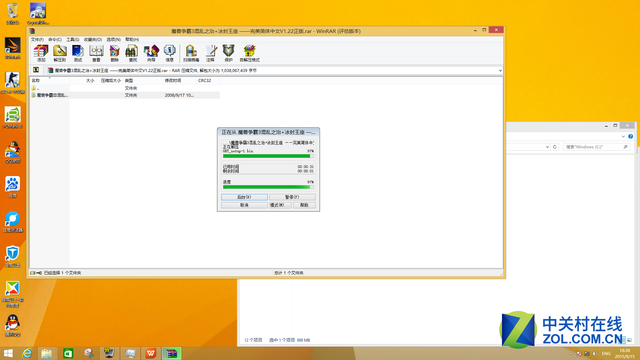Click the Info (信息) toolbar icon
This screenshot has height=360, width=640.
click(x=169, y=53)
